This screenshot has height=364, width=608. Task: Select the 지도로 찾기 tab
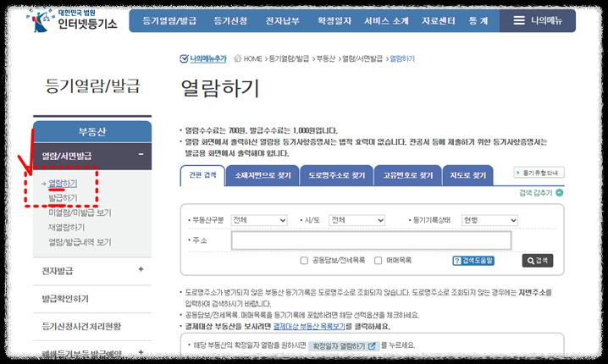pyautogui.click(x=467, y=175)
